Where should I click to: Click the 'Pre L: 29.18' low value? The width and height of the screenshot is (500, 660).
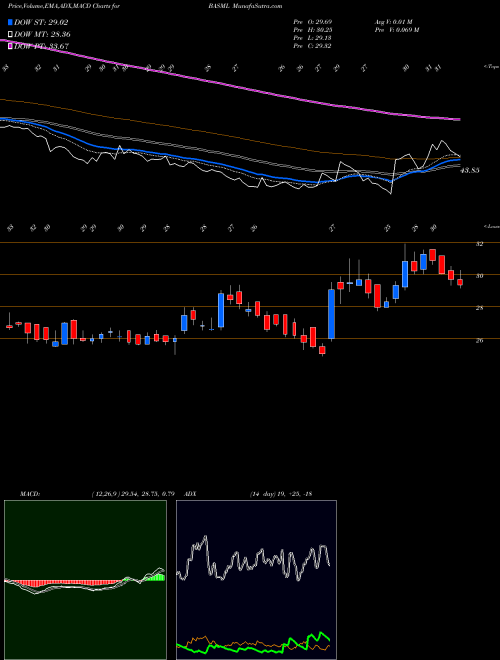click(312, 38)
